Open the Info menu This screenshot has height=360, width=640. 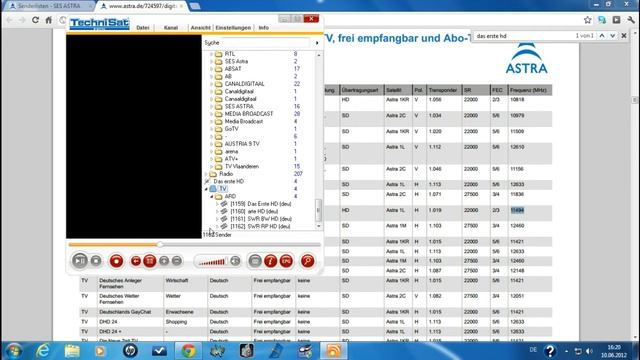[x=264, y=28]
